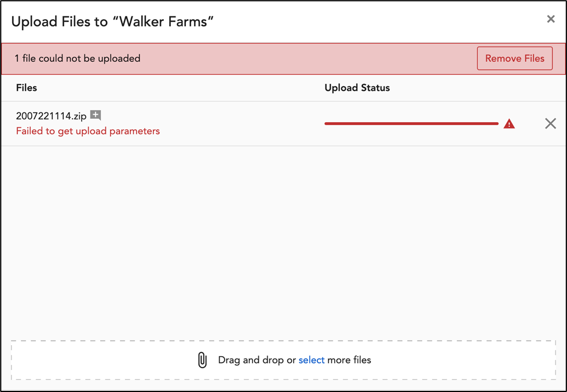Click the more files text in drop zone
The image size is (567, 392).
click(349, 360)
